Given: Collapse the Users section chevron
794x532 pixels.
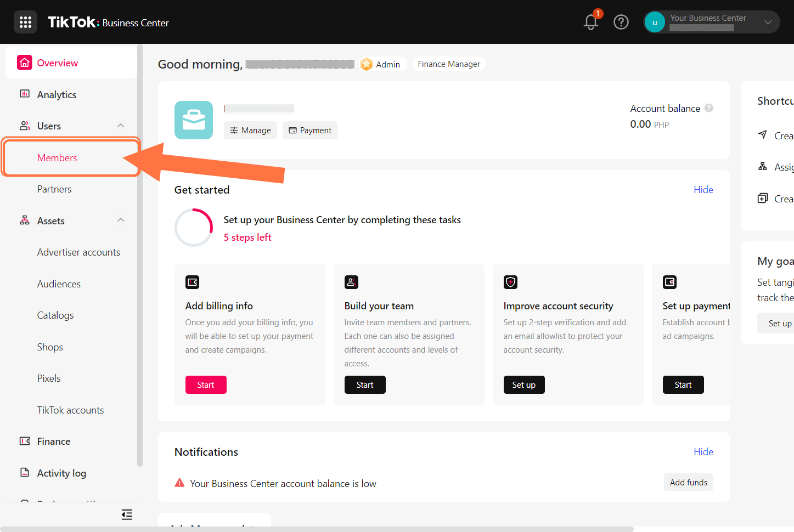Looking at the screenshot, I should point(120,126).
